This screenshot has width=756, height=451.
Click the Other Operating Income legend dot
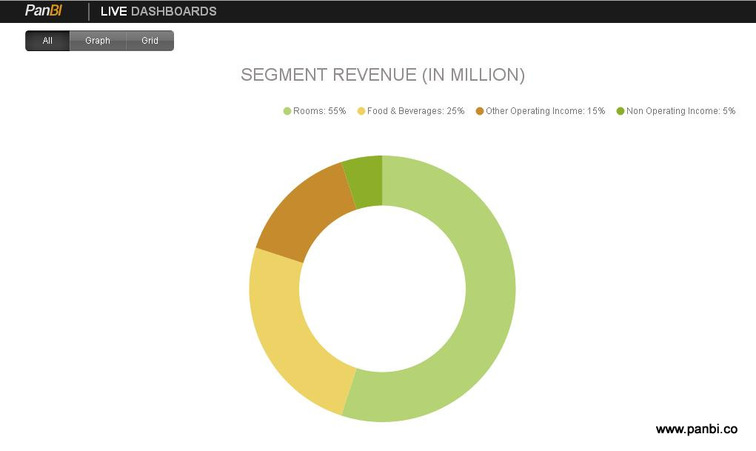click(480, 111)
